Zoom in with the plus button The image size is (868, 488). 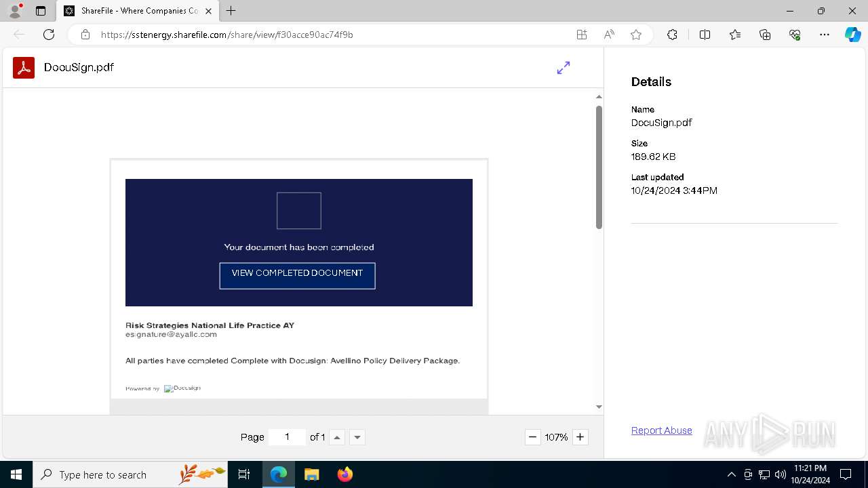pos(580,437)
